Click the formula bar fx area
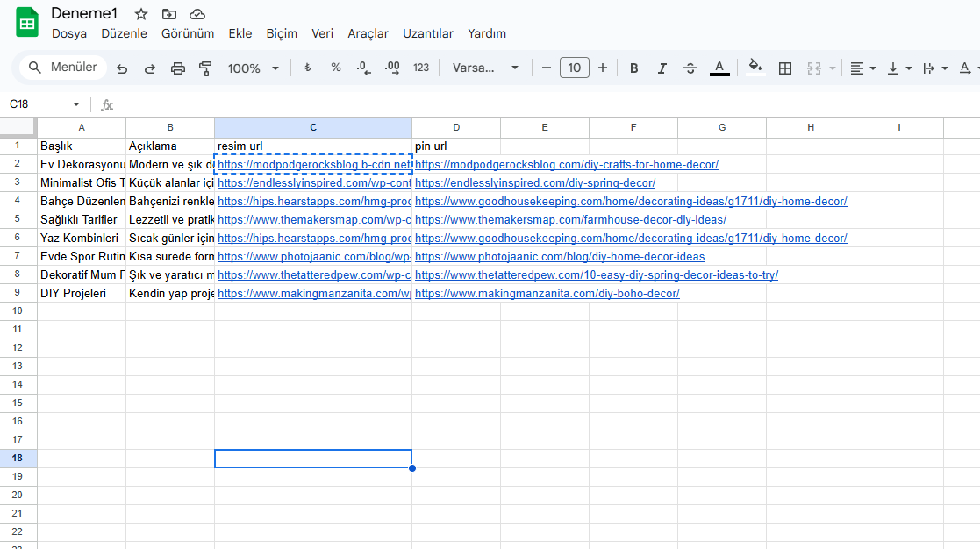Image resolution: width=980 pixels, height=549 pixels. pyautogui.click(x=107, y=105)
